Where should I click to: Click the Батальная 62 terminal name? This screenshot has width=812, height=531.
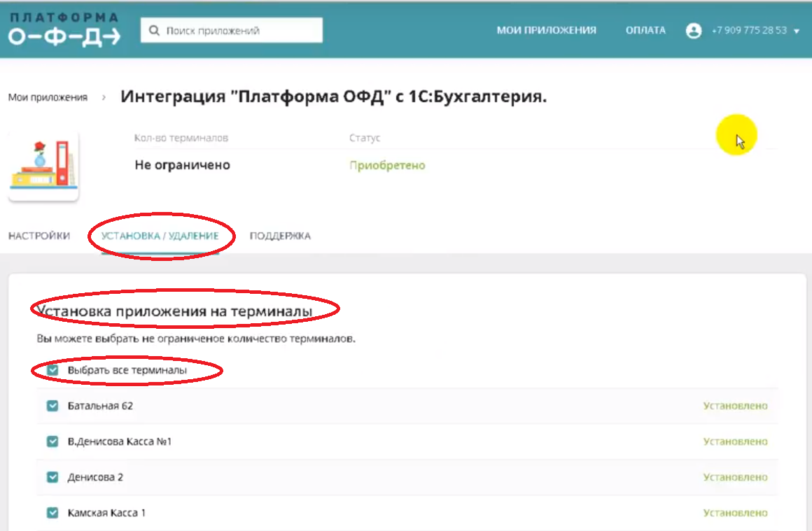(101, 406)
